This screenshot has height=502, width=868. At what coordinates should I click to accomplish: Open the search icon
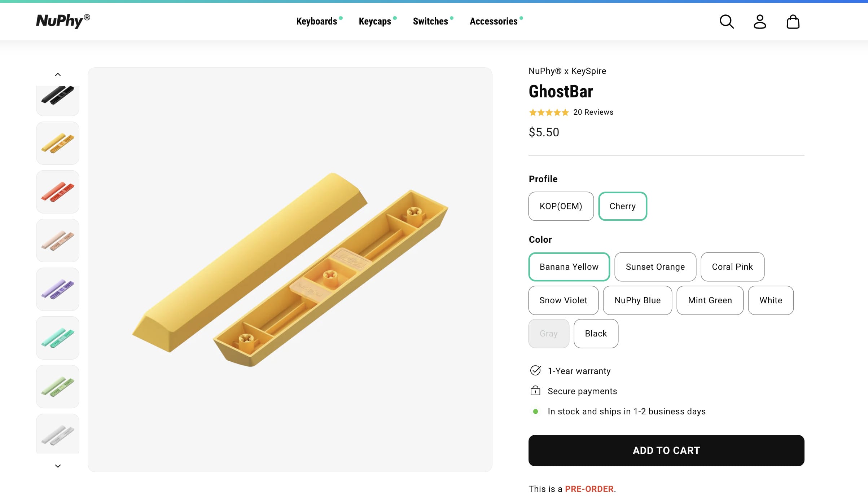click(x=727, y=22)
